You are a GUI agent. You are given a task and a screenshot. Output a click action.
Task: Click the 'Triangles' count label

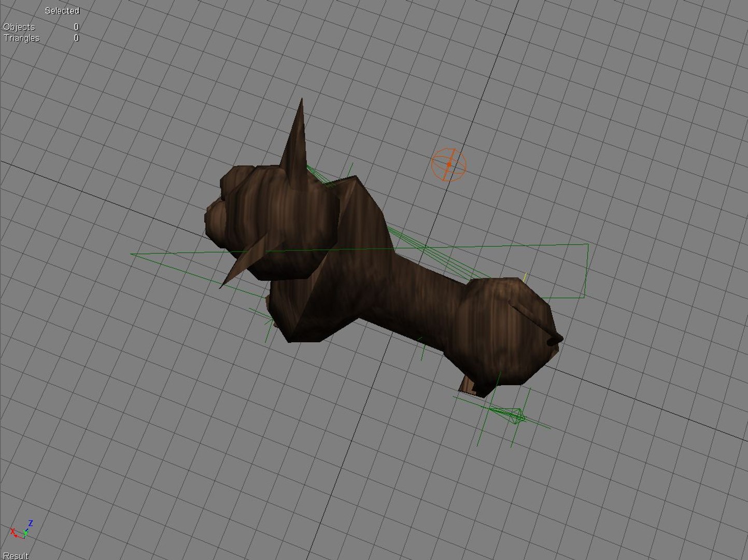[21, 38]
